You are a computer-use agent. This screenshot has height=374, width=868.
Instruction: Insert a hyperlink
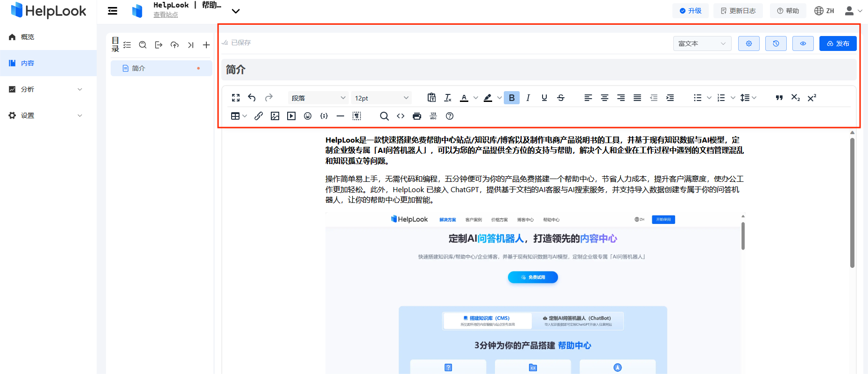[259, 116]
